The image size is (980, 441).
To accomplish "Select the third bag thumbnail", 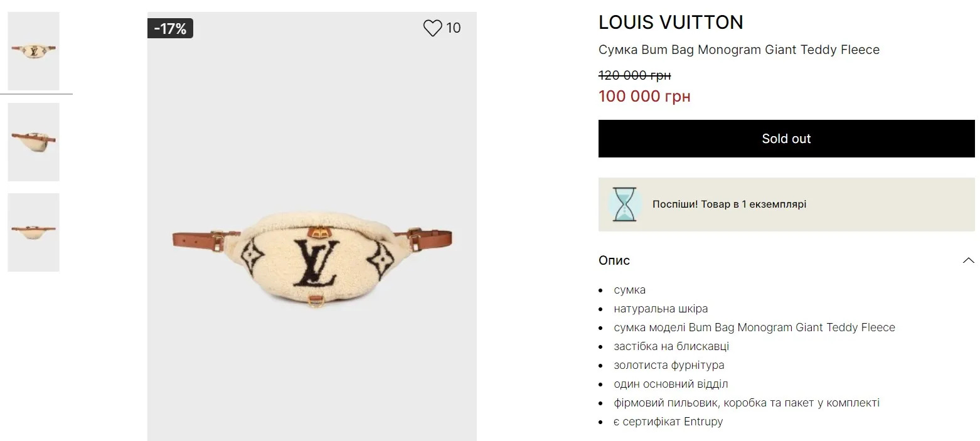I will pyautogui.click(x=34, y=232).
